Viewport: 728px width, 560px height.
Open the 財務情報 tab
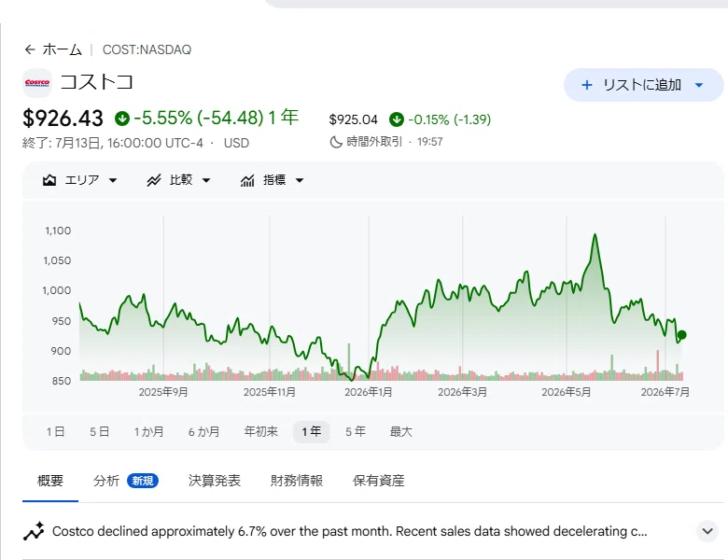point(297,481)
